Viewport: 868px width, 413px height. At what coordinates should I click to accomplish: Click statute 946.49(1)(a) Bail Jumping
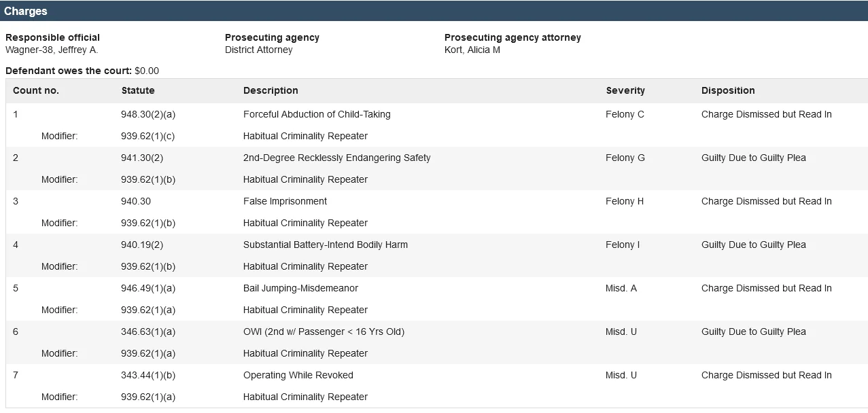point(148,288)
